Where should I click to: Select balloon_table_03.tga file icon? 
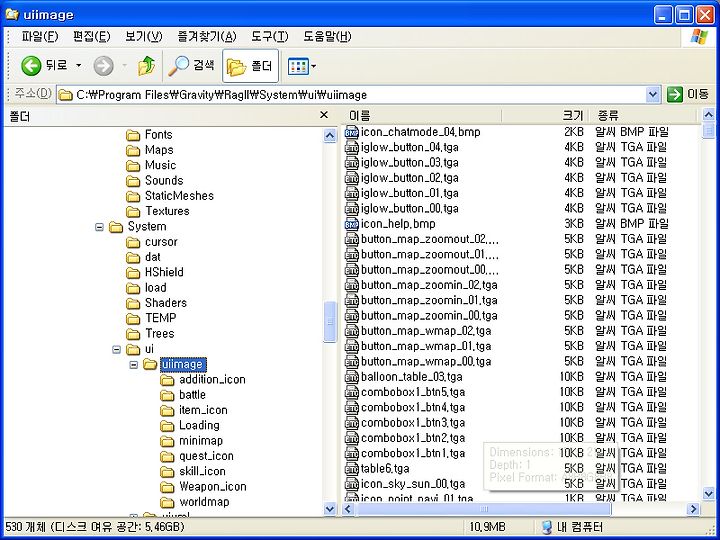pos(351,377)
